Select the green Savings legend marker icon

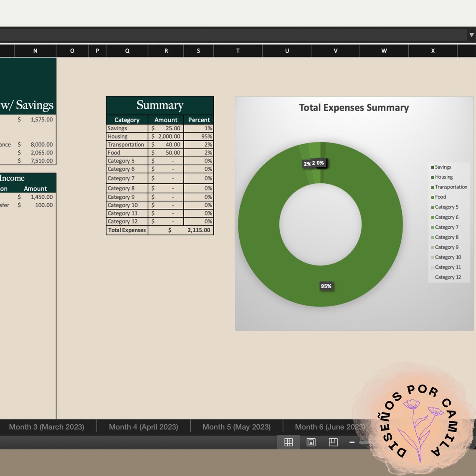(x=432, y=167)
